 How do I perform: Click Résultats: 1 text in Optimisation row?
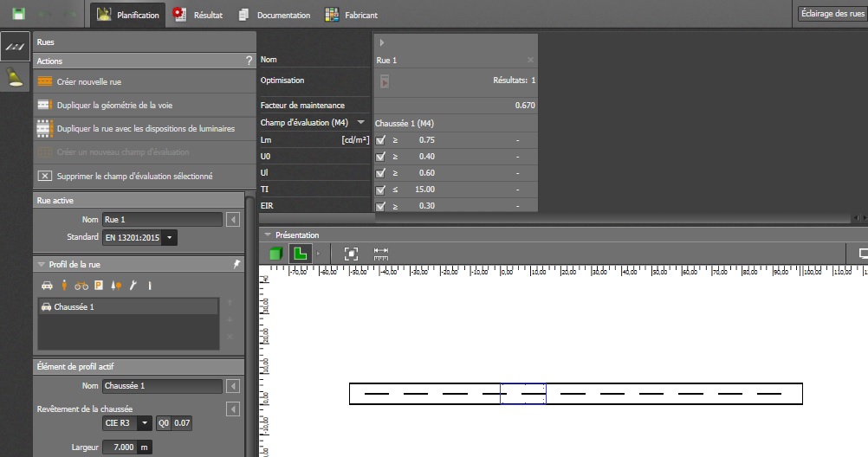(514, 80)
